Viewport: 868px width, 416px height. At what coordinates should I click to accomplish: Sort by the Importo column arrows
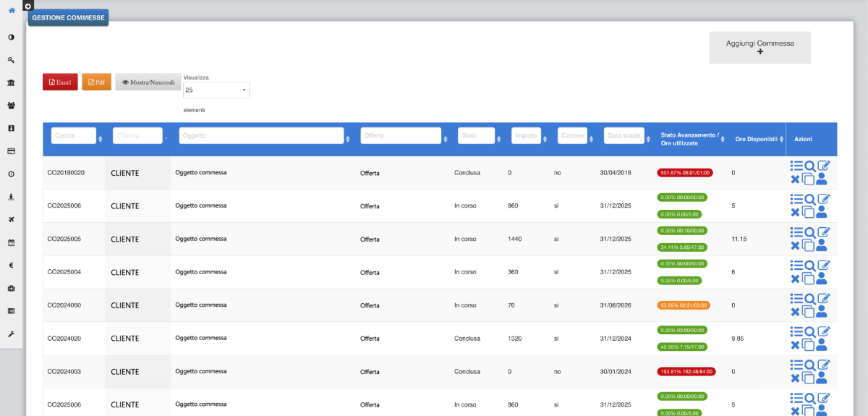coord(545,139)
